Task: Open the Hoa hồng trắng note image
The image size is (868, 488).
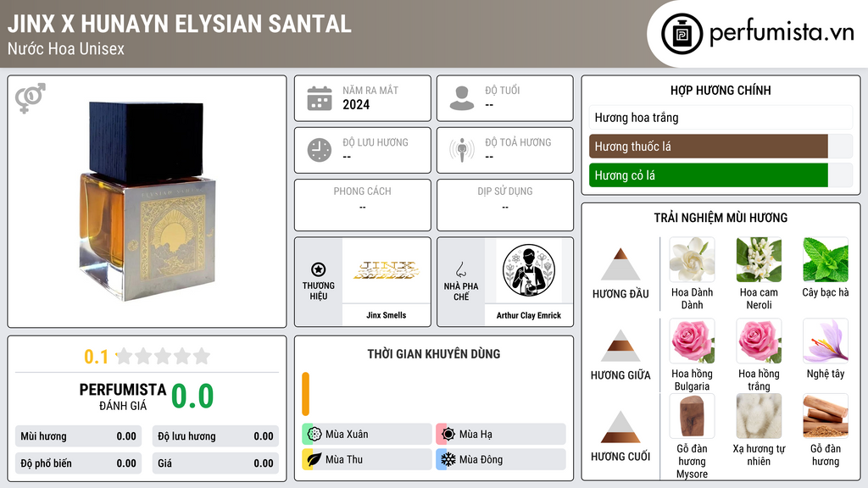Action: (x=759, y=341)
